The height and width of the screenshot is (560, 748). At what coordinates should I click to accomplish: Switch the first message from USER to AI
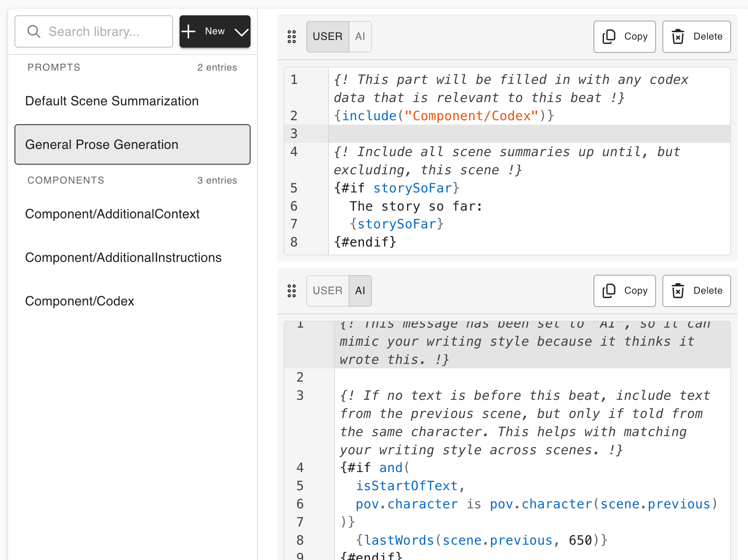click(x=360, y=36)
